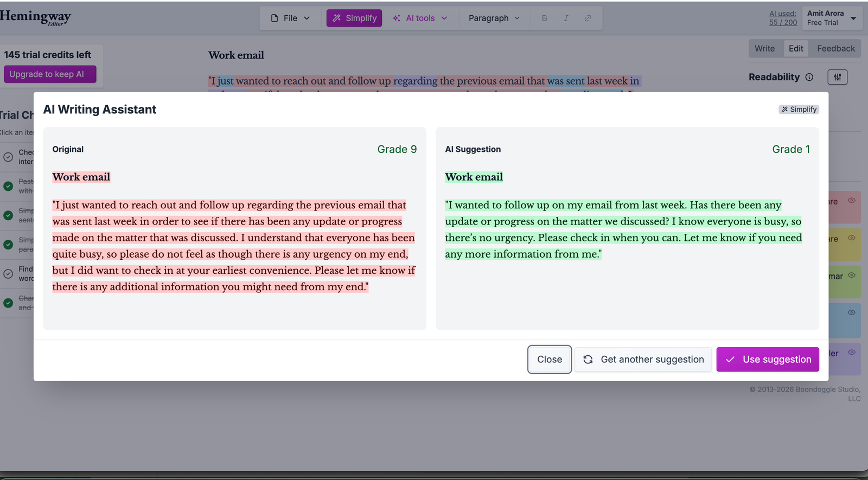The image size is (868, 480).
Task: Toggle eye icon on the red highlight card
Action: pos(852,200)
